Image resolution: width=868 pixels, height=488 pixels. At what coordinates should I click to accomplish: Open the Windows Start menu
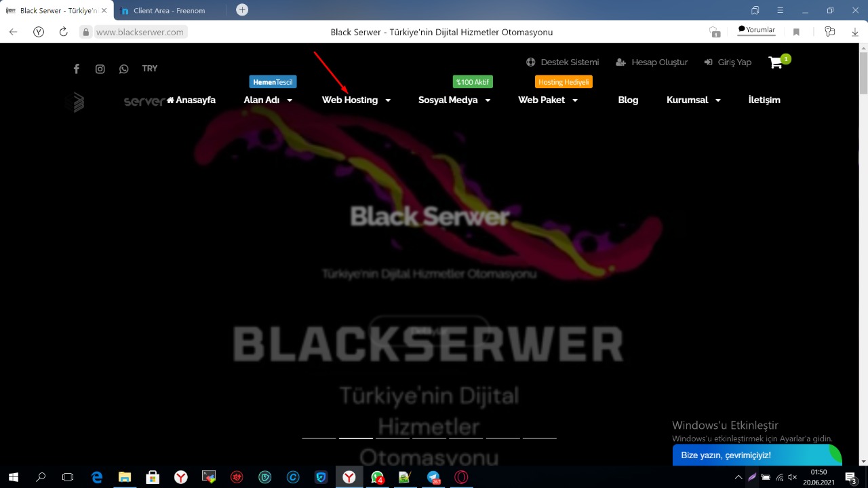13,477
